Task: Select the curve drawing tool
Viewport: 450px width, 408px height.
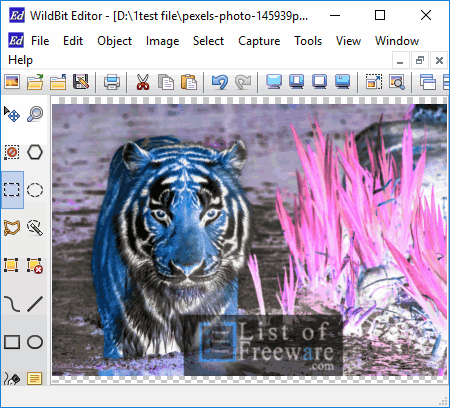Action: click(12, 304)
